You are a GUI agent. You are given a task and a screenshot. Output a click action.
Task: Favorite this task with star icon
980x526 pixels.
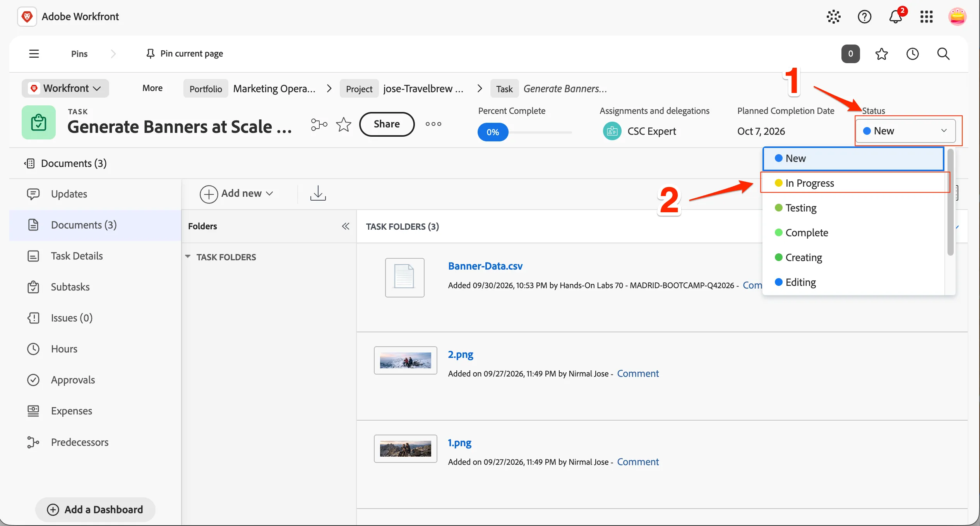click(343, 124)
